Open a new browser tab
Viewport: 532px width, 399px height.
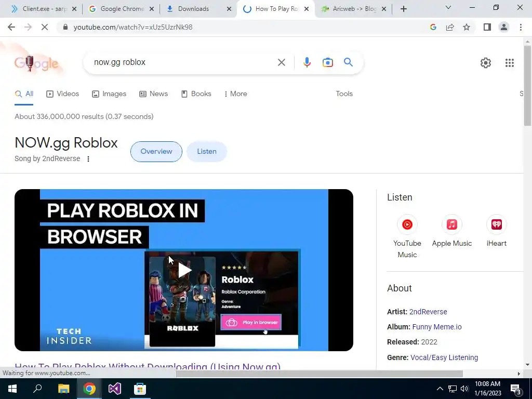[403, 9]
